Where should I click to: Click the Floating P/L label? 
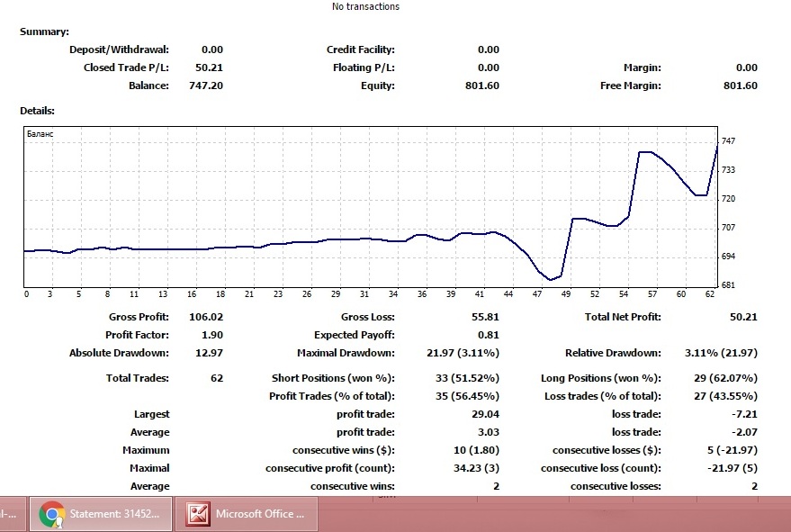point(364,68)
